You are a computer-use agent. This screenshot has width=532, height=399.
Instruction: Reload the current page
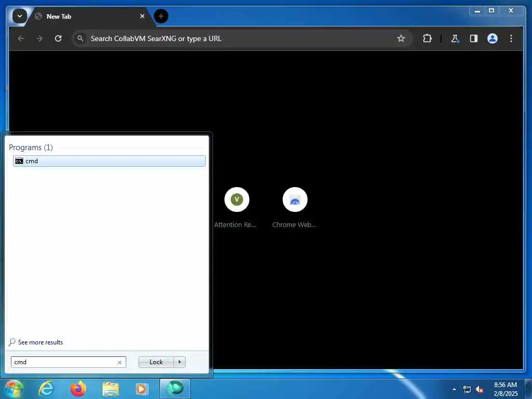point(58,38)
